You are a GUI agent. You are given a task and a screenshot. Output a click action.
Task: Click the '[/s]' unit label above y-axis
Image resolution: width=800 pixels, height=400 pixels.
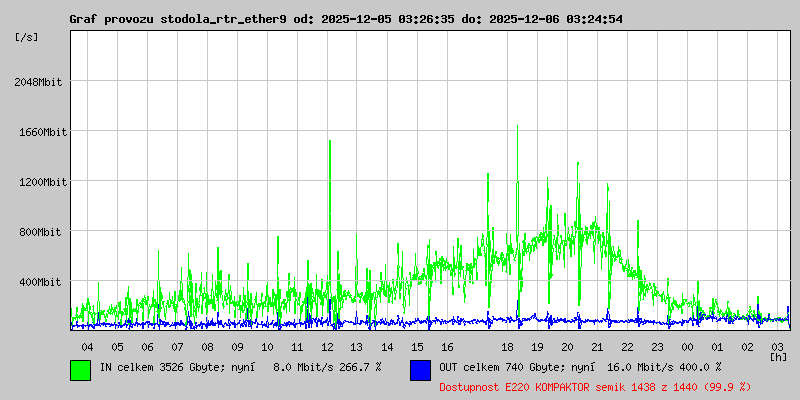coord(28,37)
